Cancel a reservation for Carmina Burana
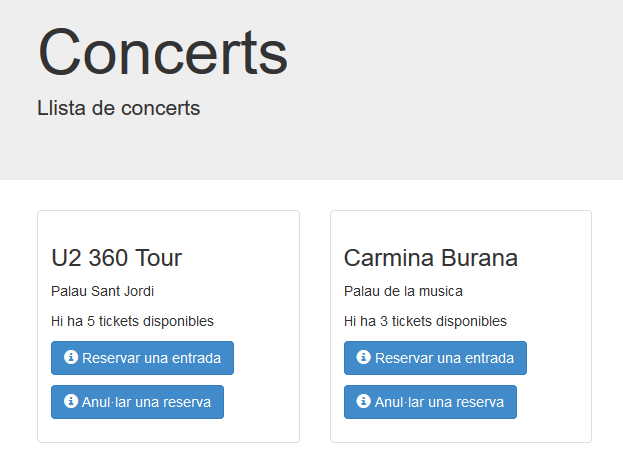 [430, 402]
